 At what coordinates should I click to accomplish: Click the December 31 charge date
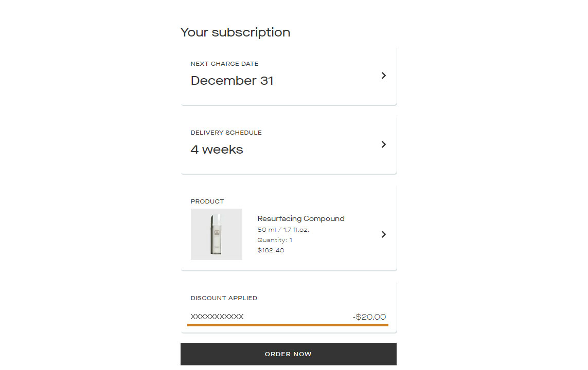point(231,81)
